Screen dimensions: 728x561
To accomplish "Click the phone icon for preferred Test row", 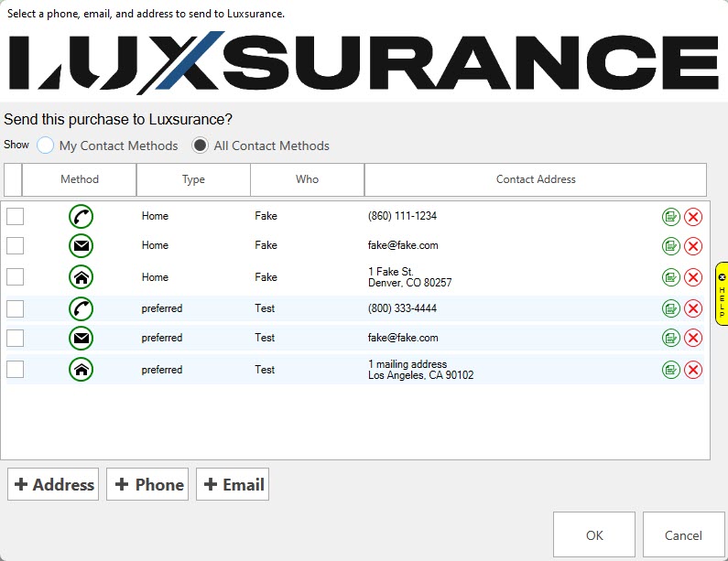I will click(x=81, y=309).
